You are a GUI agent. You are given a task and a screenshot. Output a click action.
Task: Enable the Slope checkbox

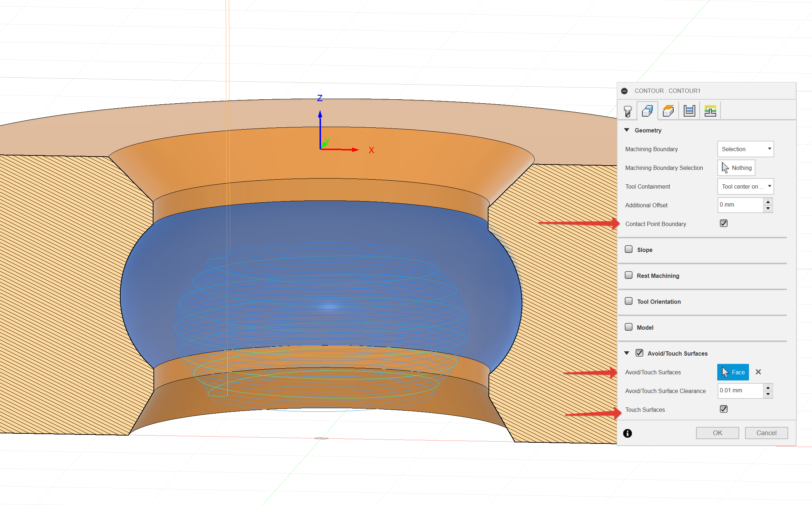tap(629, 249)
